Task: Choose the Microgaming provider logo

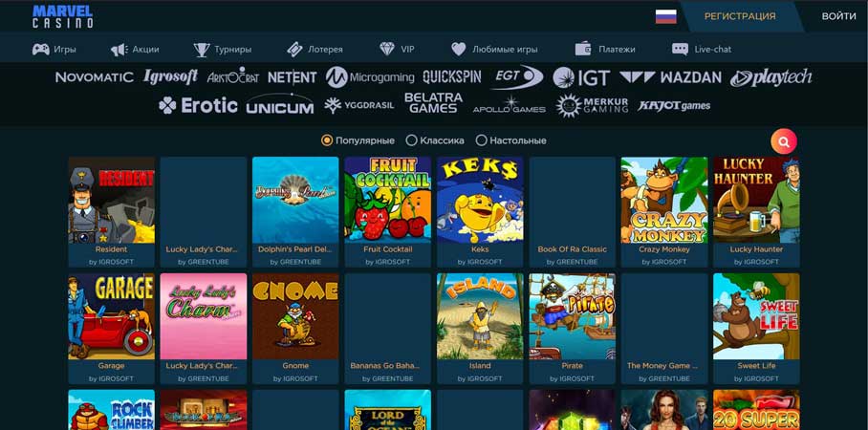Action: point(370,77)
